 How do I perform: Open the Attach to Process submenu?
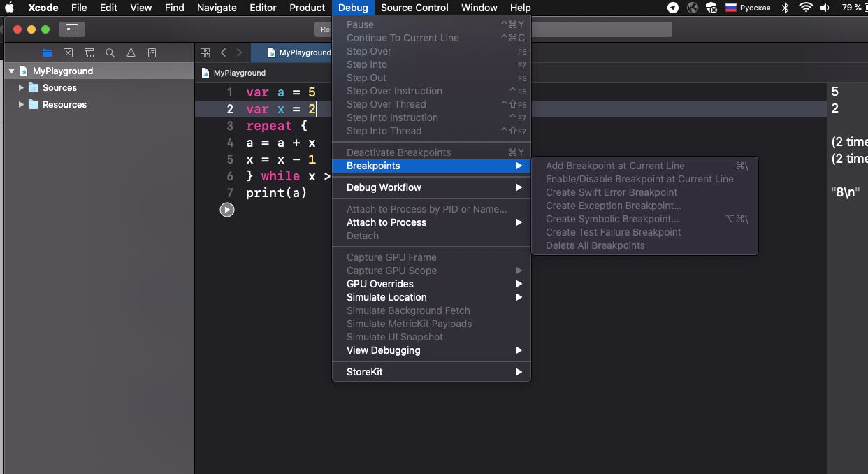431,222
